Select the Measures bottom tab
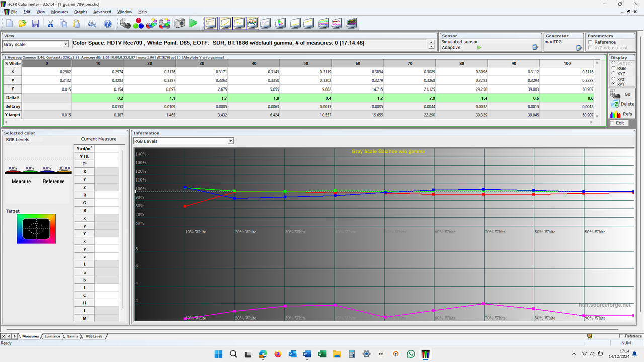The image size is (644, 362). coord(30,336)
